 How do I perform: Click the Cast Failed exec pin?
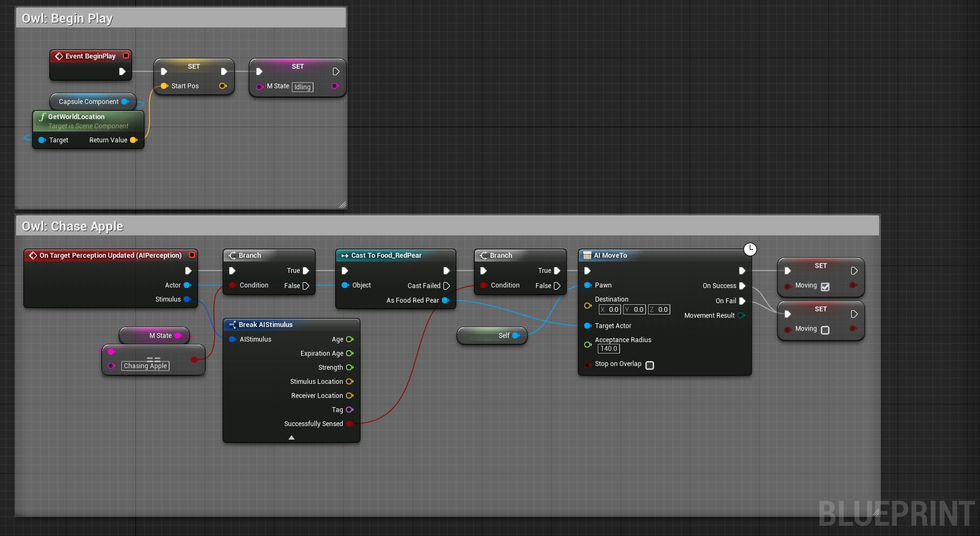coord(447,285)
